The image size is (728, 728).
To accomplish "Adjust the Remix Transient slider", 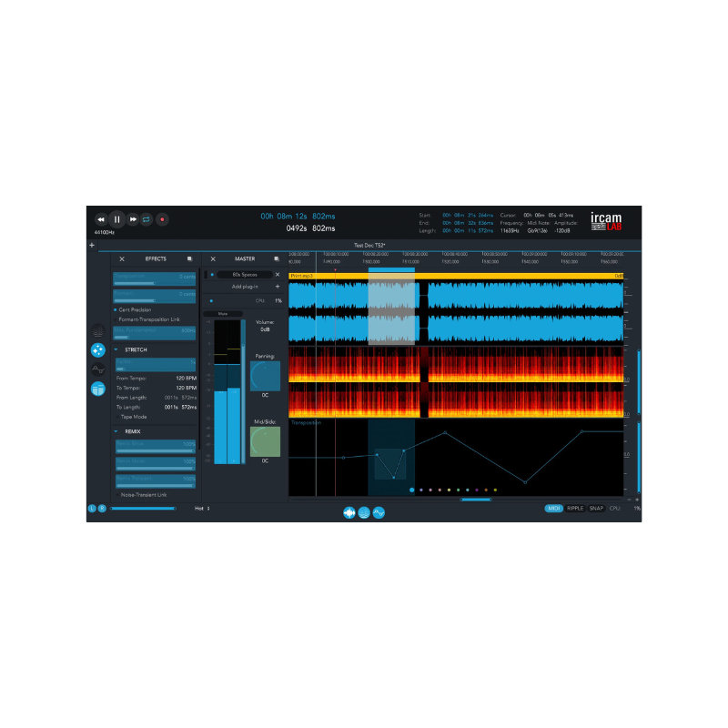I will click(156, 481).
